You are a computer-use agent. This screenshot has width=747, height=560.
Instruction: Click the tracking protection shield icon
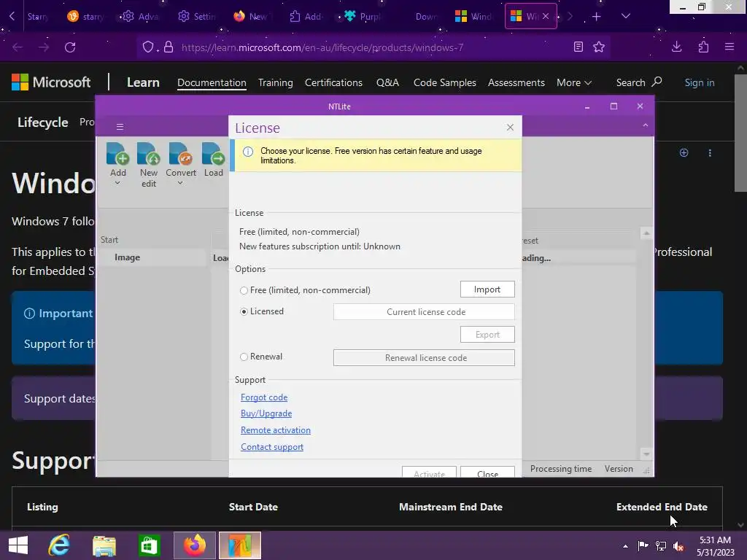(148, 47)
